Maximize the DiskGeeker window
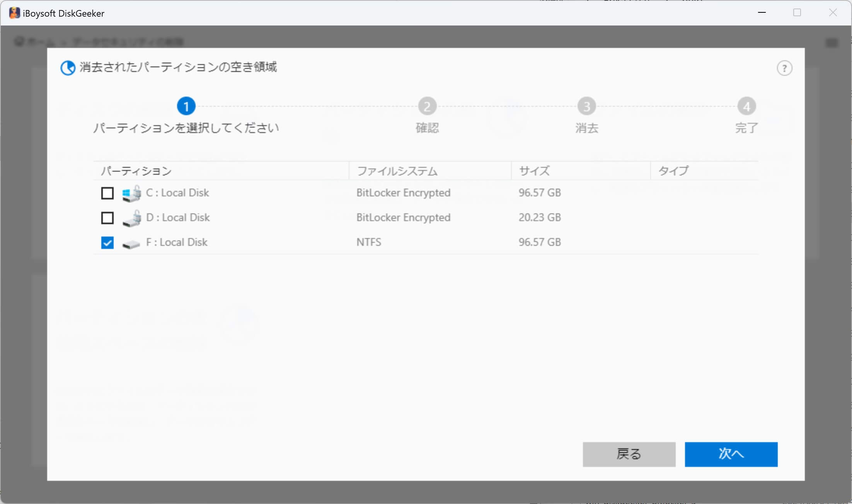This screenshot has width=852, height=504. point(797,13)
